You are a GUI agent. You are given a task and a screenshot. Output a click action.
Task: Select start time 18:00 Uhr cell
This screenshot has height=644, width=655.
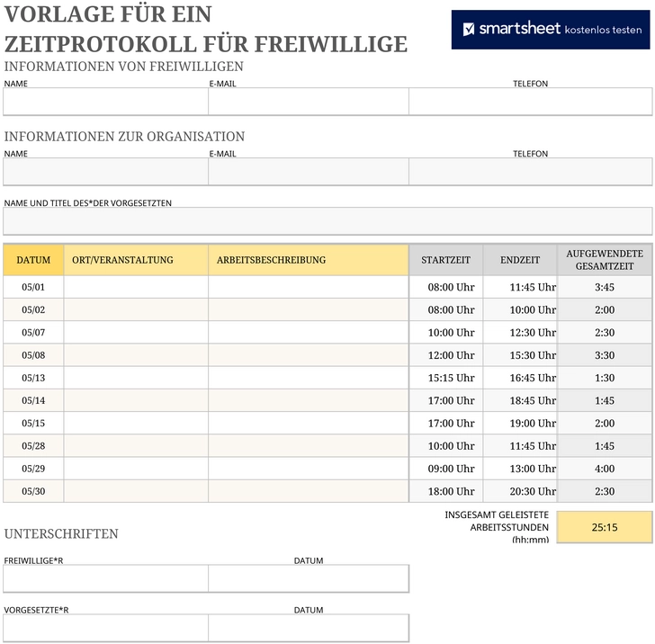(x=445, y=491)
